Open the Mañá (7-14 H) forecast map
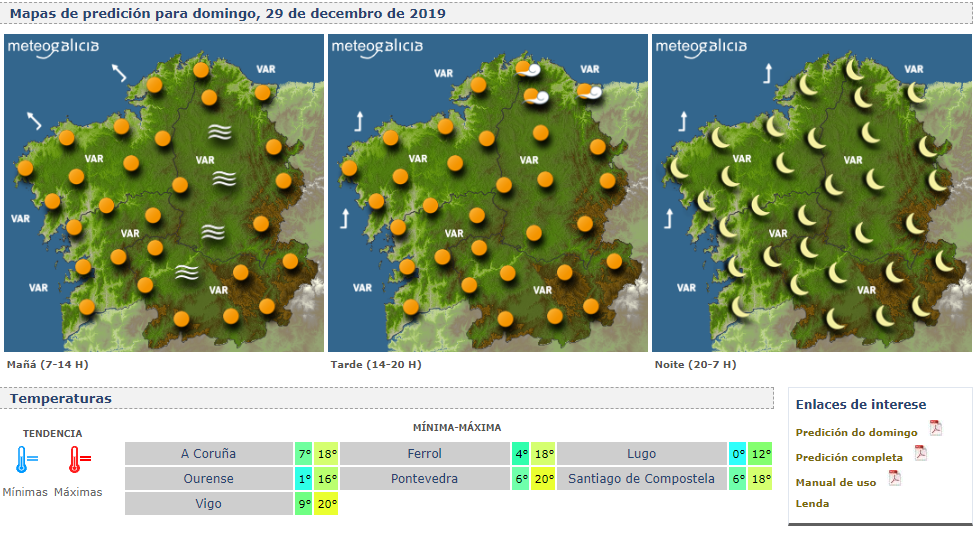 pyautogui.click(x=164, y=193)
